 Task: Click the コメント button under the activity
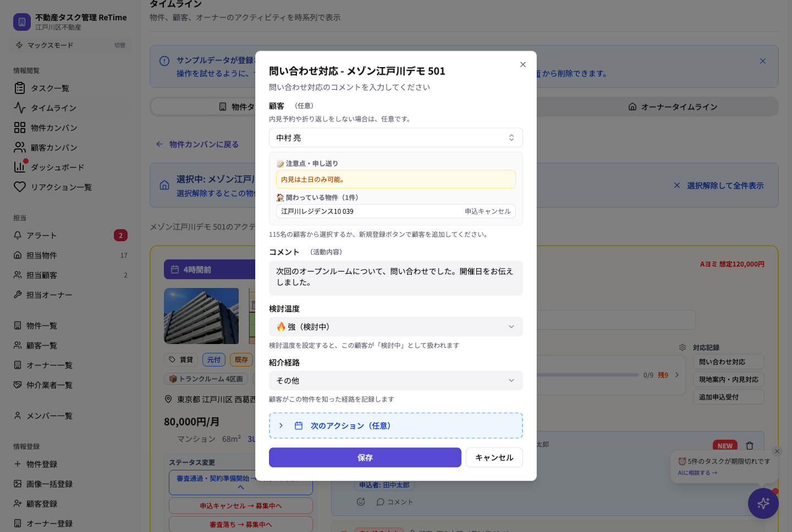click(x=394, y=502)
